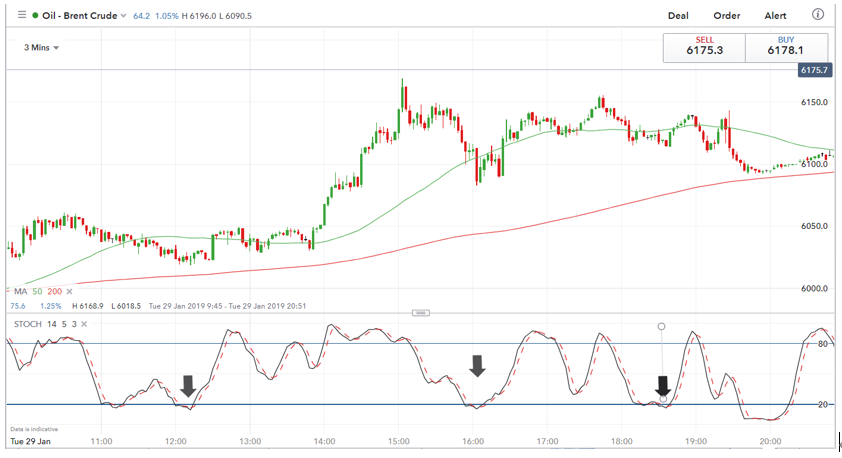Image resolution: width=842 pixels, height=458 pixels.
Task: Click the 6175.7 current price label
Action: pos(814,71)
